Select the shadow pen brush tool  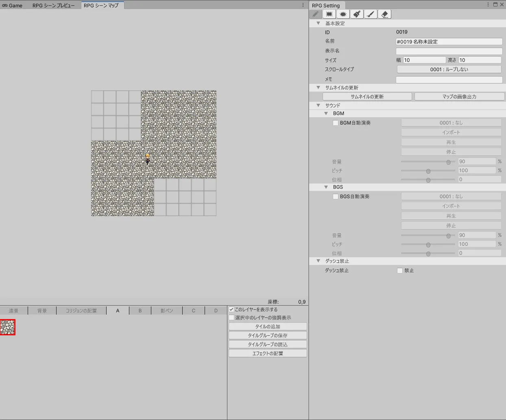tap(371, 14)
